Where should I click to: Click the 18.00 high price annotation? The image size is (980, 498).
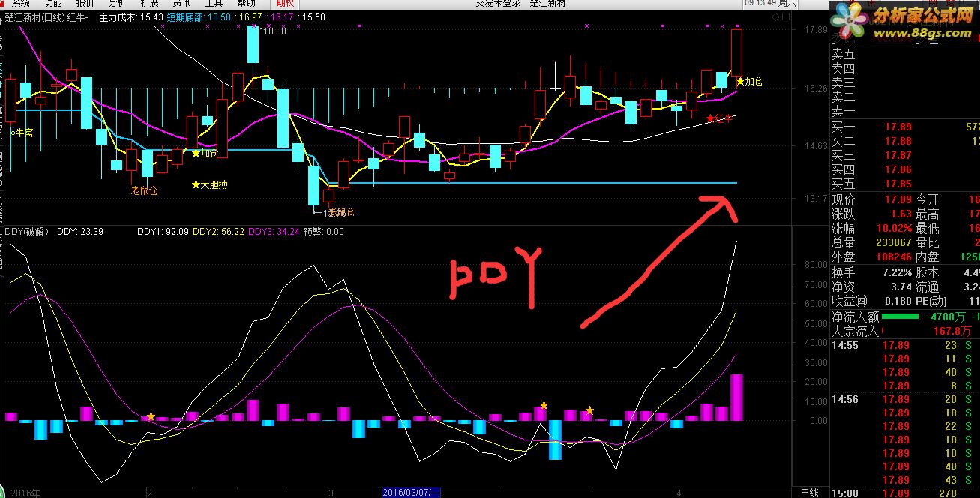[274, 31]
